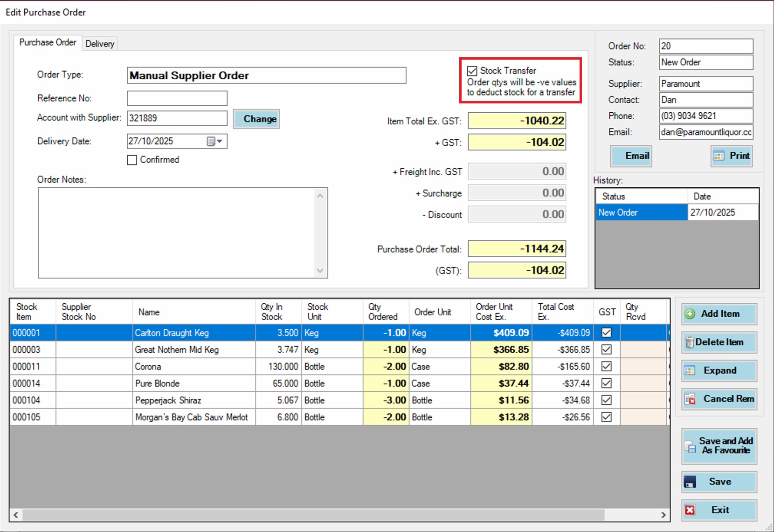Click the Save floppy disk icon
The width and height of the screenshot is (774, 532).
[x=691, y=482]
